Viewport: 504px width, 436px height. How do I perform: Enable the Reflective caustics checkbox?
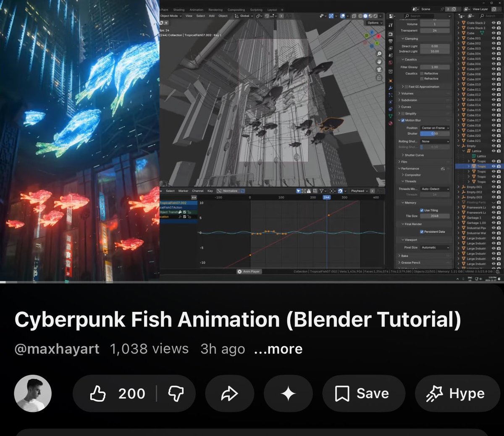(x=421, y=73)
